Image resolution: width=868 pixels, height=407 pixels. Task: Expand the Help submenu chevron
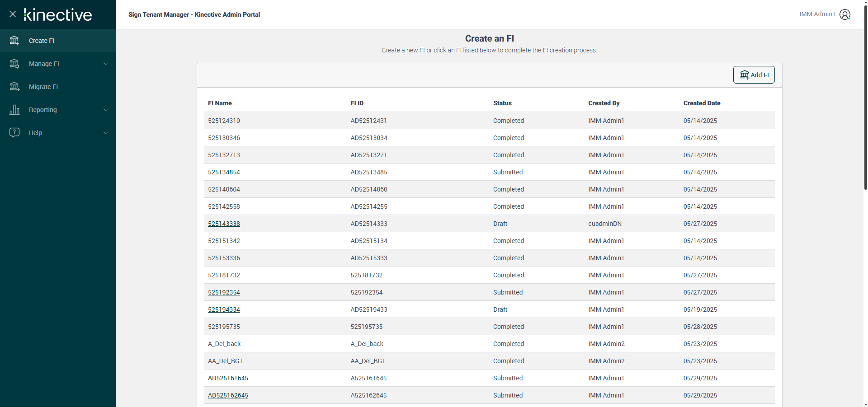[106, 133]
